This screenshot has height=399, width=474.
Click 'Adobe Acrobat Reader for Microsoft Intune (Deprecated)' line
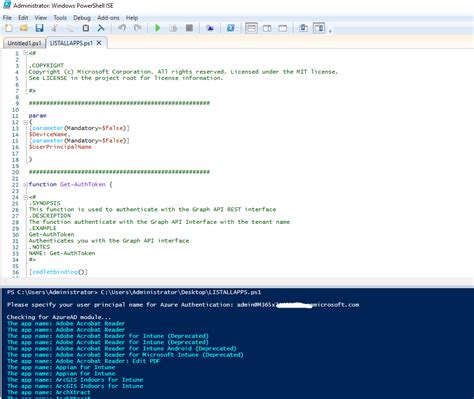tap(125, 355)
